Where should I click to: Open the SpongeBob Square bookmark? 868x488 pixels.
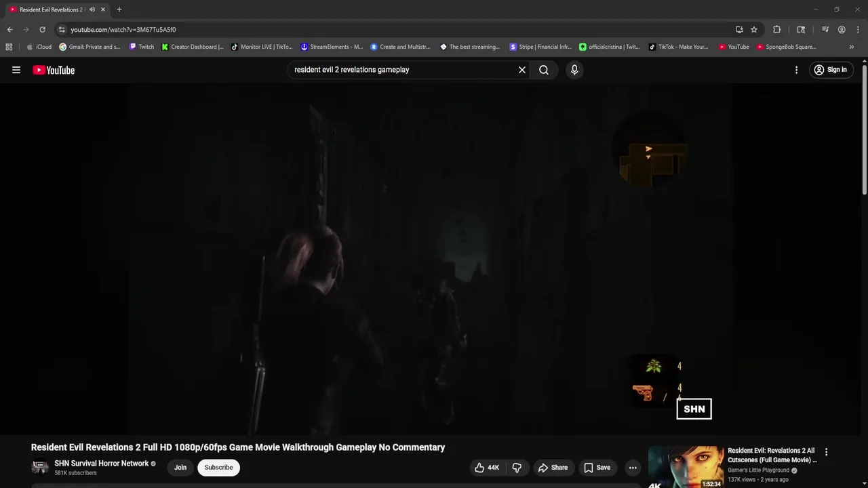click(787, 47)
